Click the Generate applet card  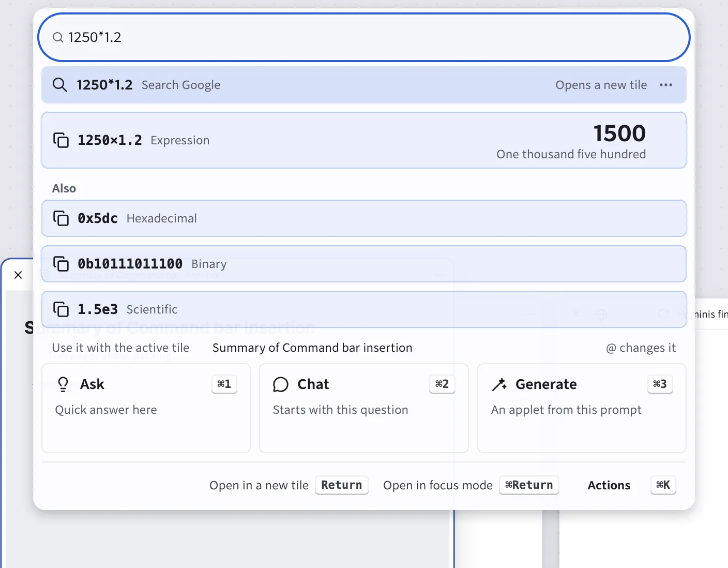pos(582,408)
